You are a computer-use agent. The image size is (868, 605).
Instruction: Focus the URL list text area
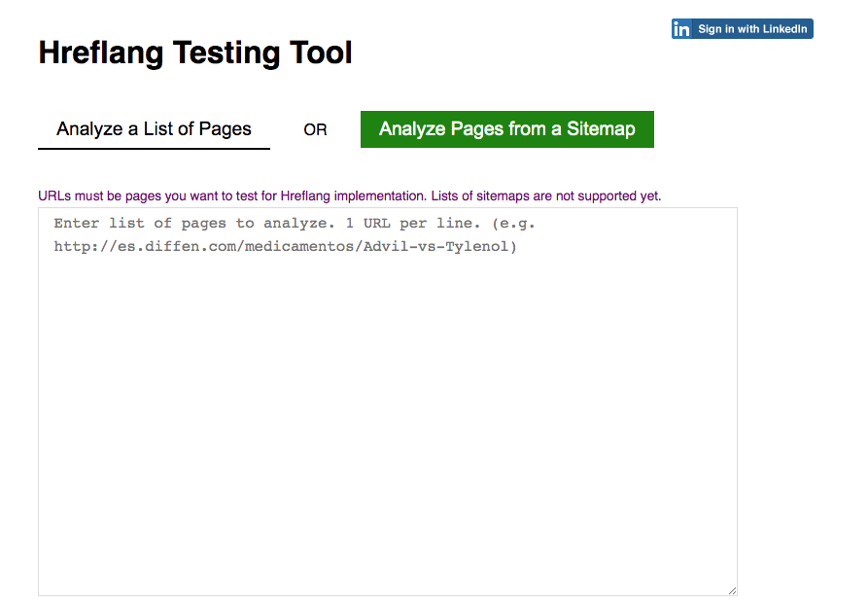pos(388,402)
